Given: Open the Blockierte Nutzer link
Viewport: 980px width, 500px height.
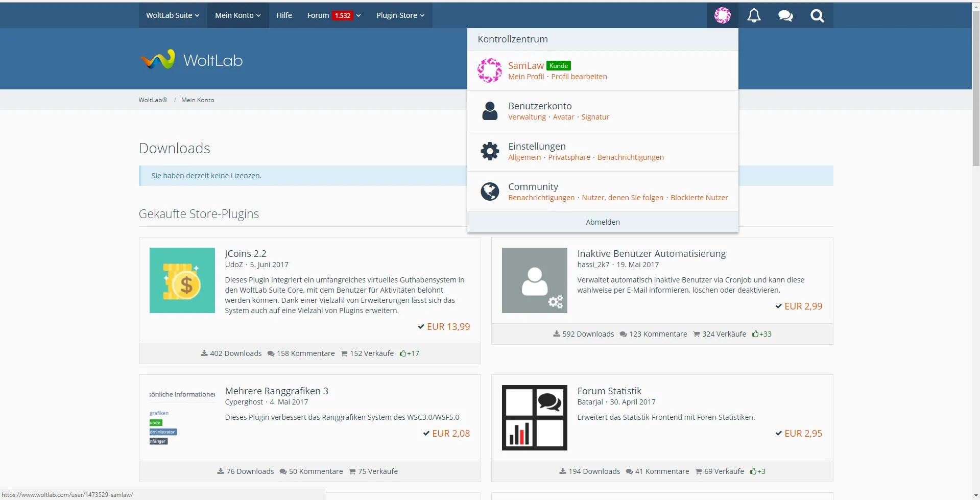Looking at the screenshot, I should pyautogui.click(x=699, y=198).
